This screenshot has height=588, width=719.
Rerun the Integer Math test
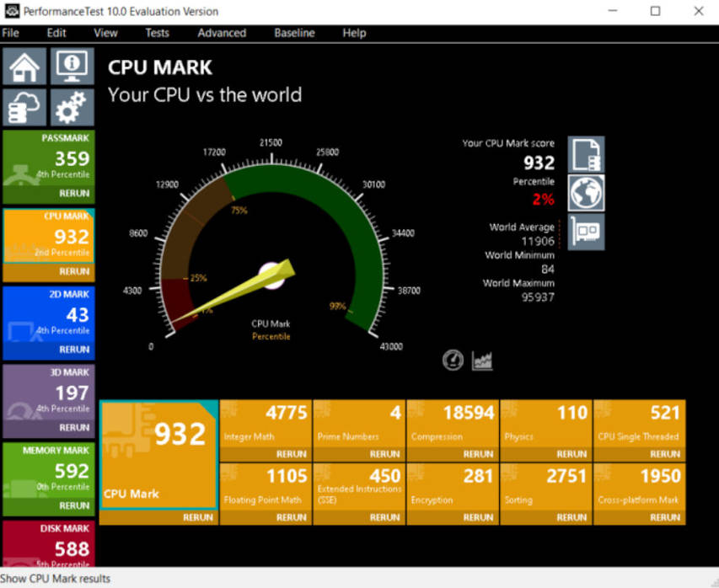coord(291,454)
